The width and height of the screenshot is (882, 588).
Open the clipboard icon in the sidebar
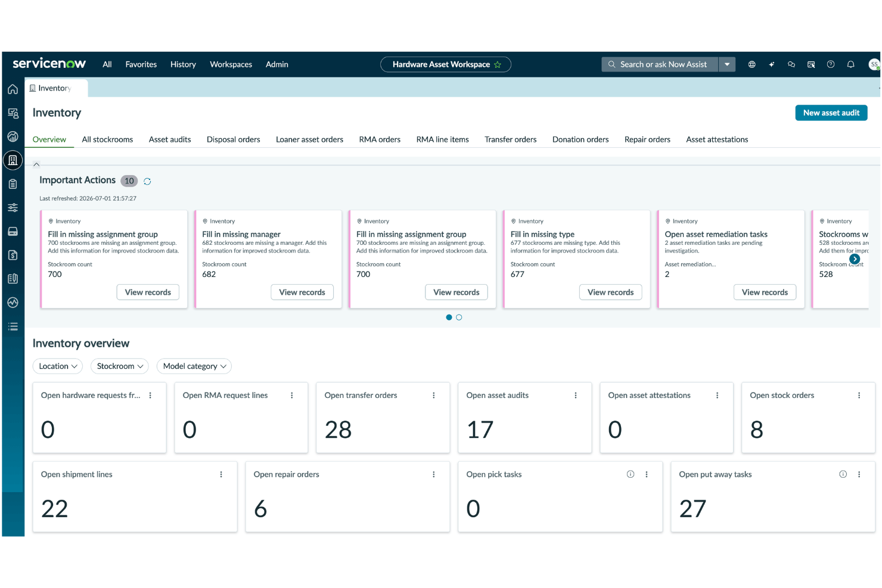click(x=13, y=184)
